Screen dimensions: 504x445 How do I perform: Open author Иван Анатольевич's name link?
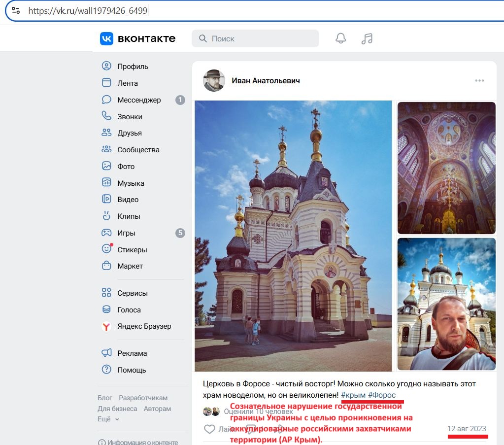tap(266, 81)
